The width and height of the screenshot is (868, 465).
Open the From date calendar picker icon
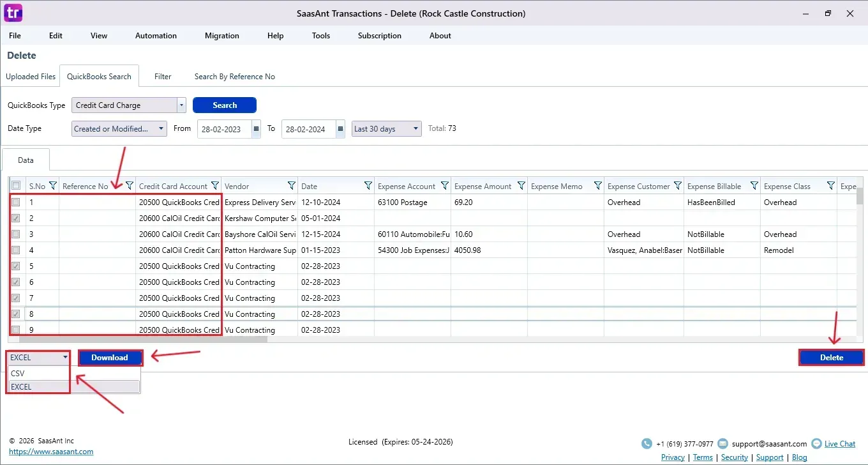pos(257,128)
